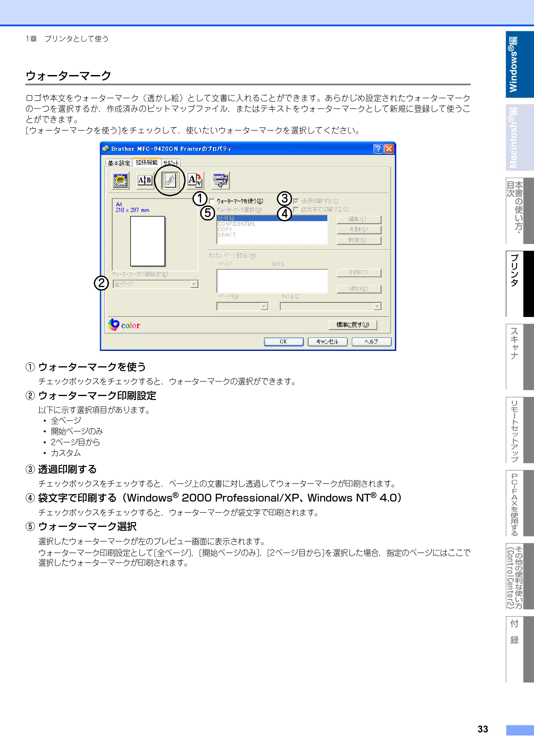
Task: Click the ヘルプ button
Action: click(371, 342)
